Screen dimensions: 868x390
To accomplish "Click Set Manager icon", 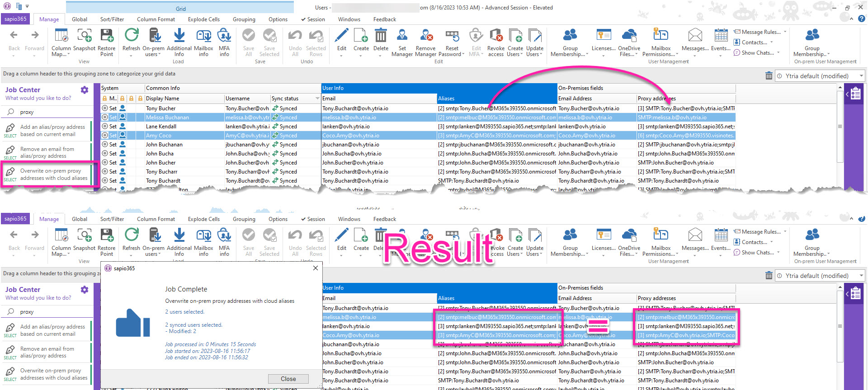I will coord(402,36).
